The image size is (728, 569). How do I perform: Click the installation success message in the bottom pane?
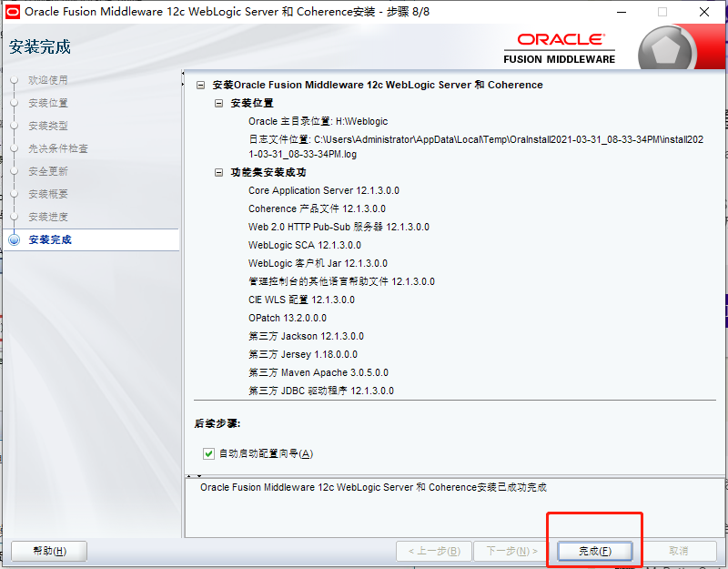pyautogui.click(x=373, y=487)
